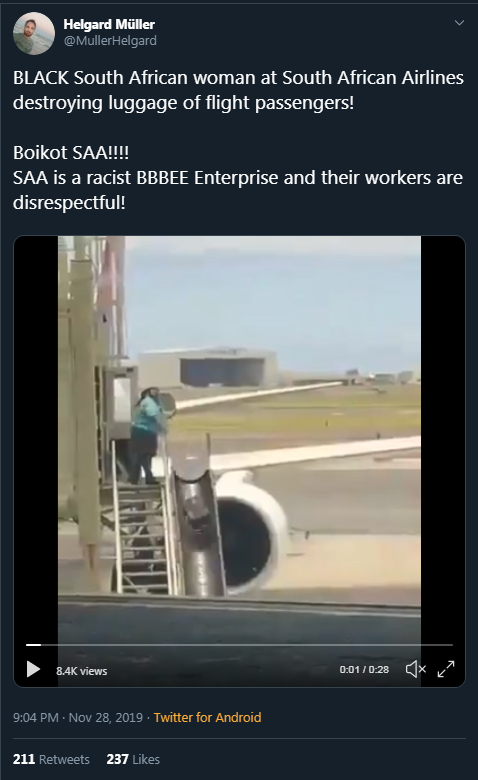Click the 8.4K views counter

pos(82,671)
